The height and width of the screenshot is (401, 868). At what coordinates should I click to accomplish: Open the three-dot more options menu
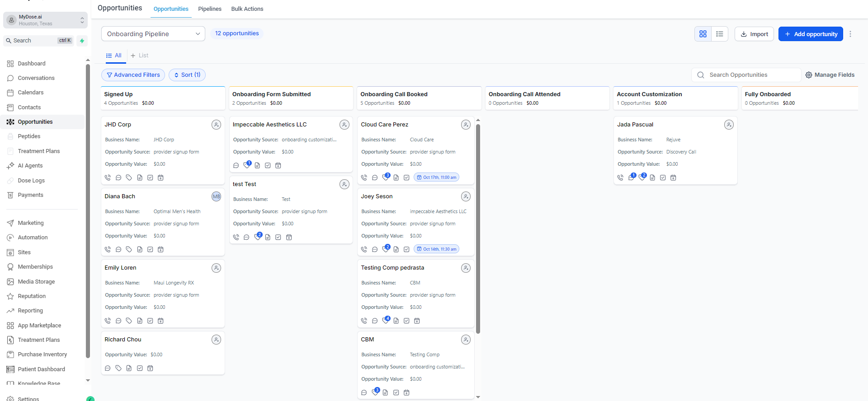tap(850, 34)
